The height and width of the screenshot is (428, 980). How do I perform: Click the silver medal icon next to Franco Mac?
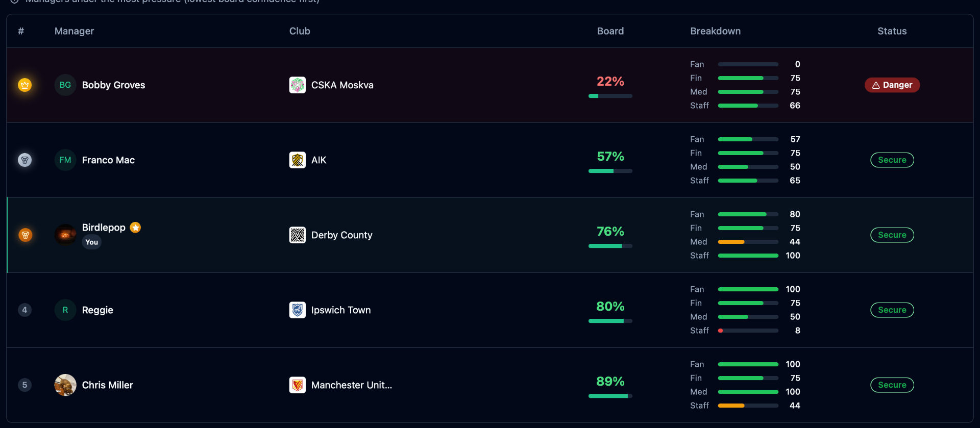[24, 160]
